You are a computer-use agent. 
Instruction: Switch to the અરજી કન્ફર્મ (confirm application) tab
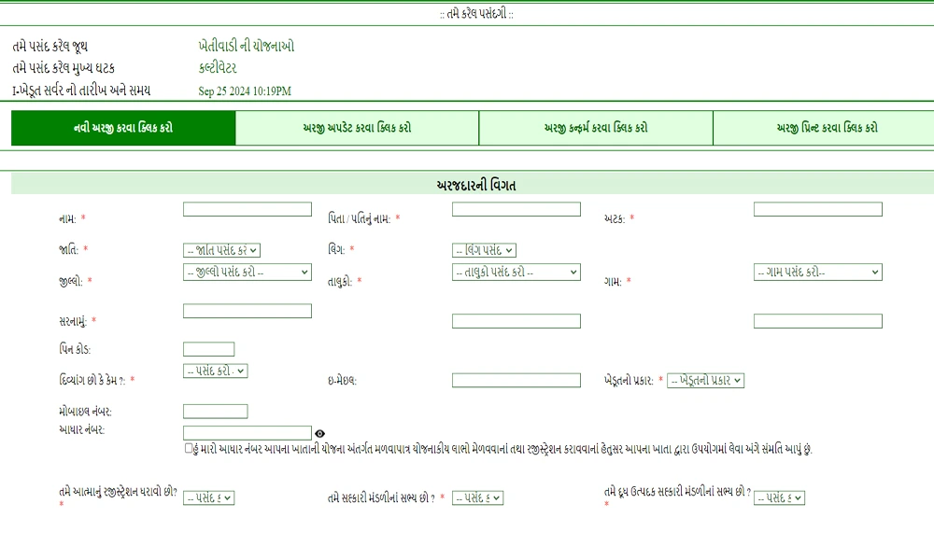[x=595, y=127]
